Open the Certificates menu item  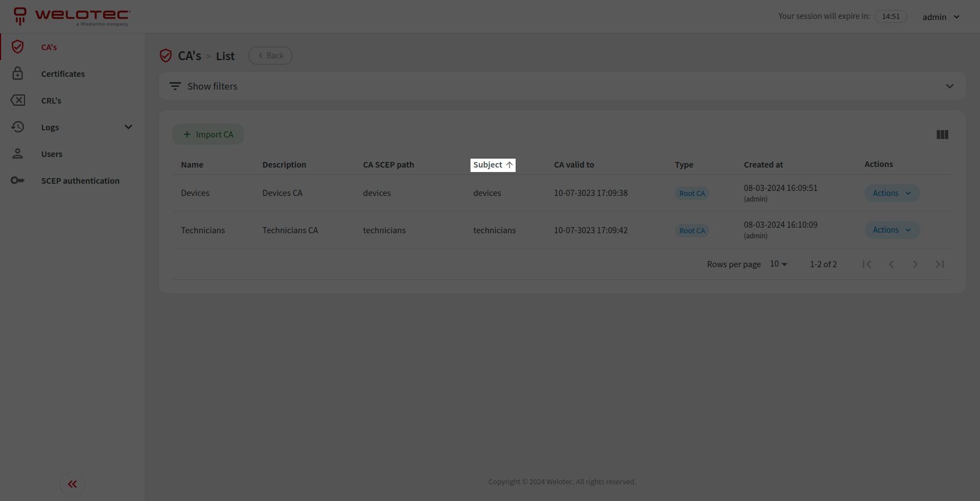(x=63, y=74)
